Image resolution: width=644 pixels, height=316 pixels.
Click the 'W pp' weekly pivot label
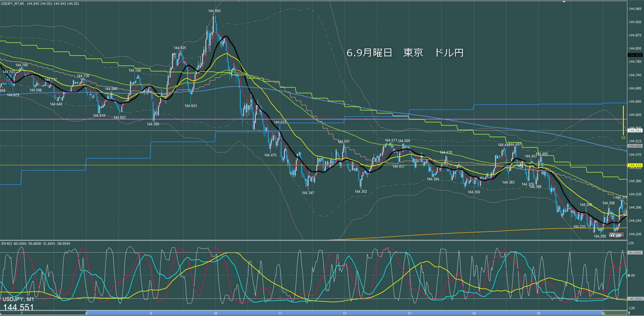tap(616, 235)
